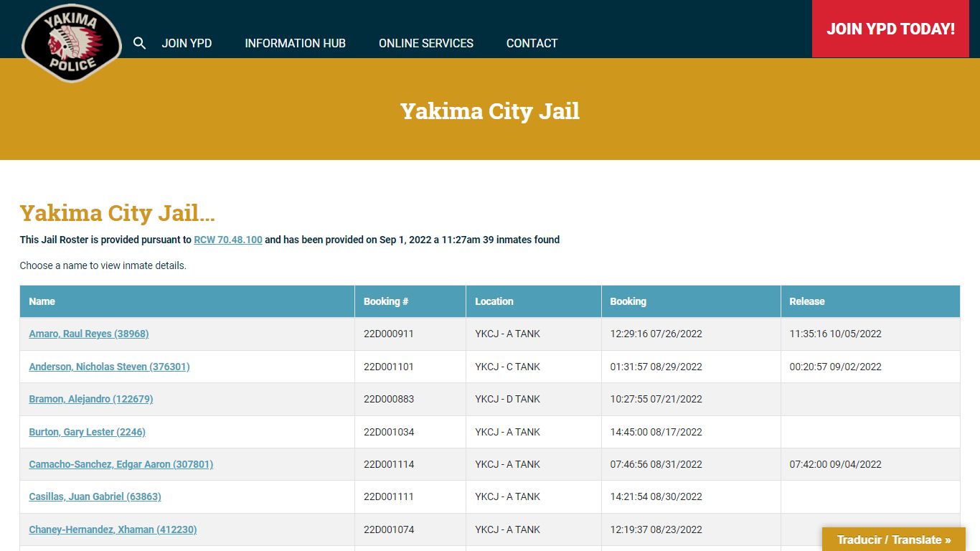Click booking time 01:31:57 08/29/2022
This screenshot has width=980, height=551.
click(656, 367)
